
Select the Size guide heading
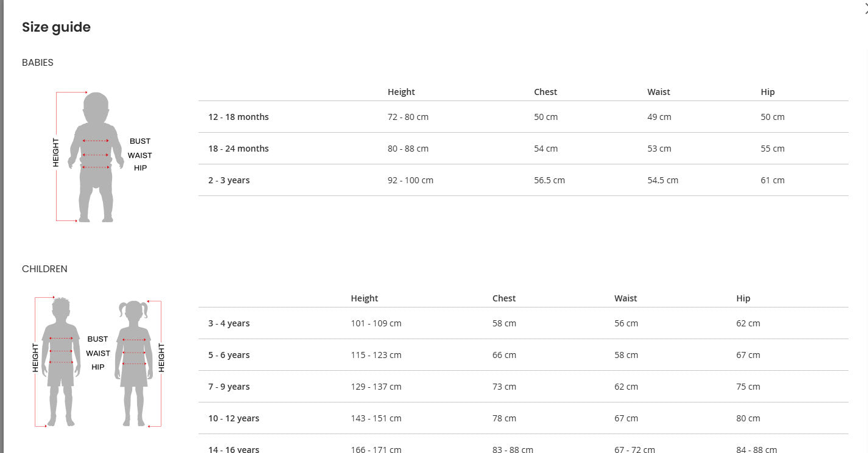pyautogui.click(x=56, y=27)
